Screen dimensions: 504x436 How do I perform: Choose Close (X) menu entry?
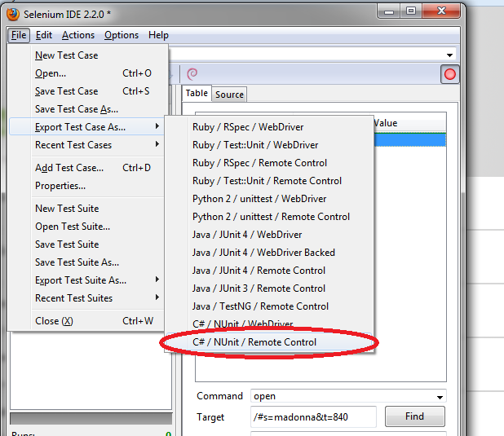[x=86, y=321]
